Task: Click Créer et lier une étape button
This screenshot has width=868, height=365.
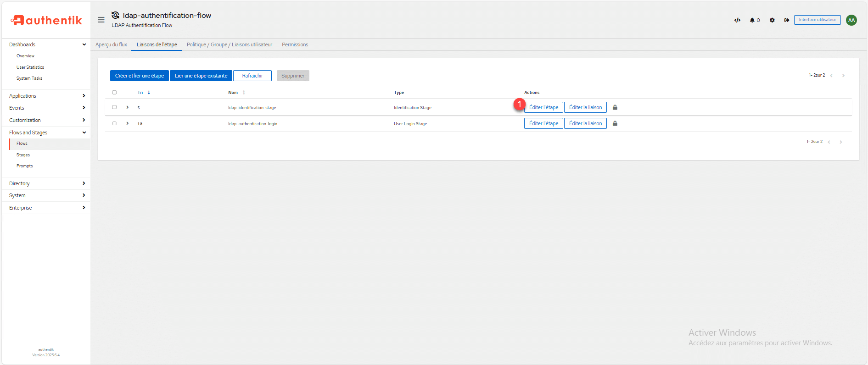Action: tap(139, 76)
